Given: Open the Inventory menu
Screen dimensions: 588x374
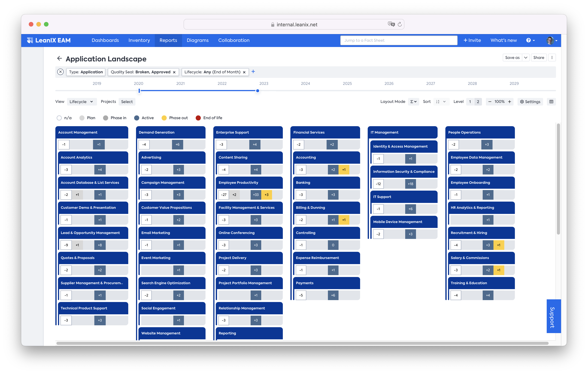Looking at the screenshot, I should pos(139,40).
